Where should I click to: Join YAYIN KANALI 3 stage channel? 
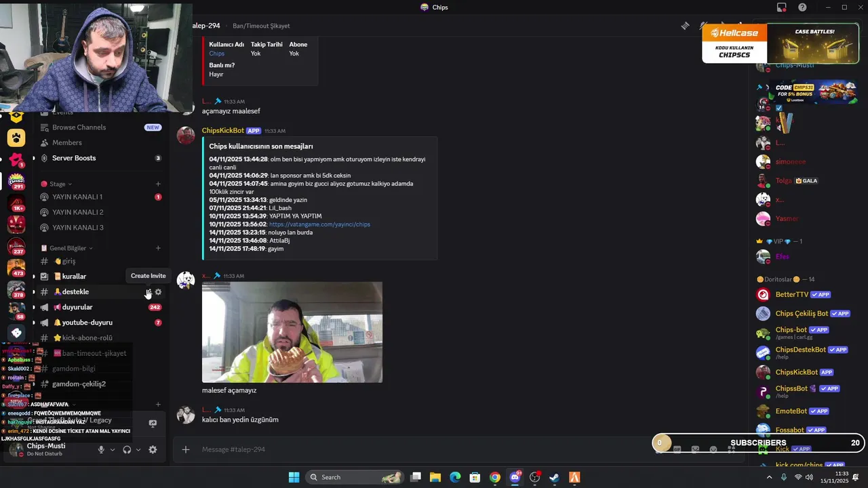[77, 228]
